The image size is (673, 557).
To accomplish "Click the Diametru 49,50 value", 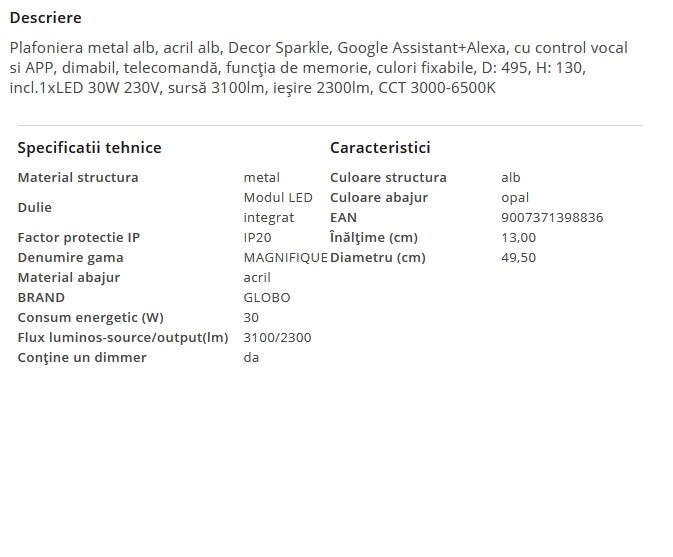I will click(518, 258).
